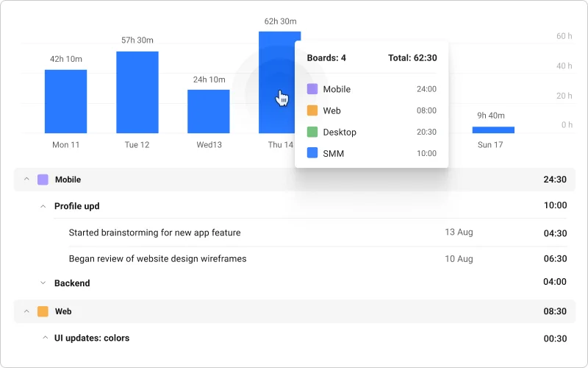Click the orange Web swatch in board list
The width and height of the screenshot is (588, 368).
click(x=43, y=311)
